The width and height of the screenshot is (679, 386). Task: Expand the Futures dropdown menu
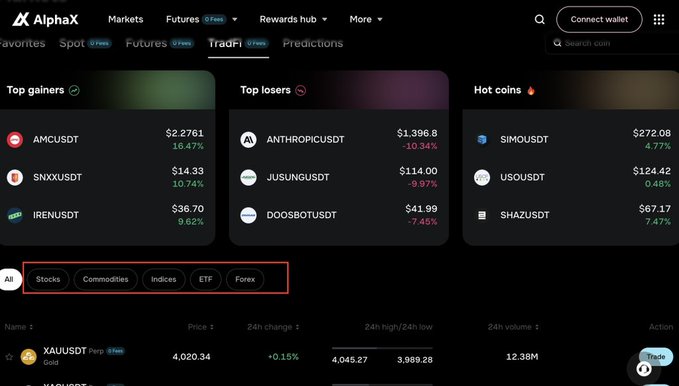pyautogui.click(x=234, y=19)
